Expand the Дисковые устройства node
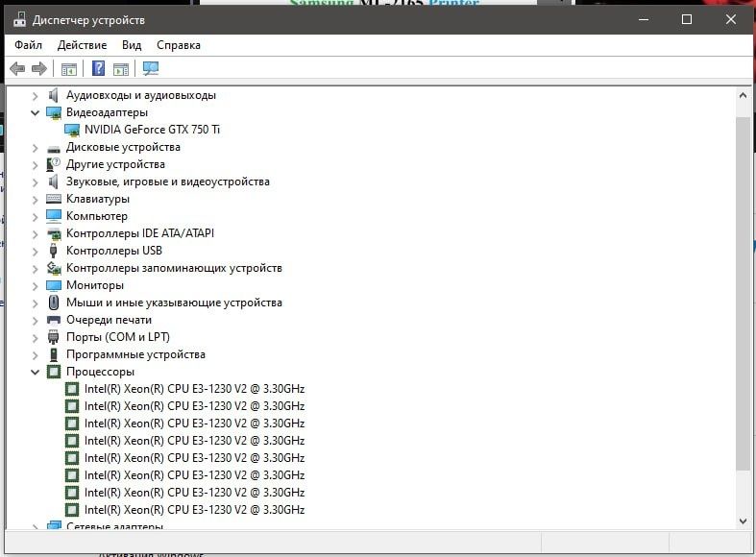The height and width of the screenshot is (557, 756). 35,148
